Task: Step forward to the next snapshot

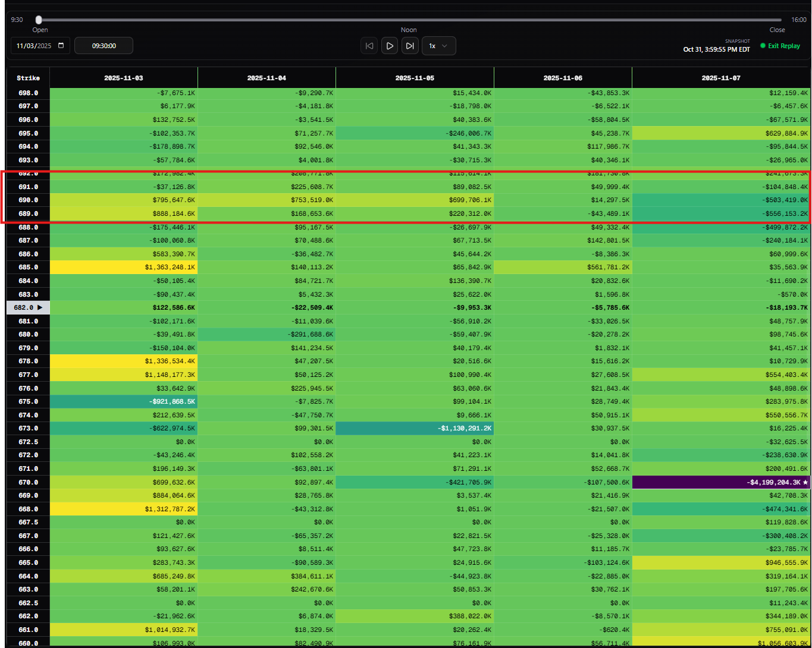Action: click(410, 46)
